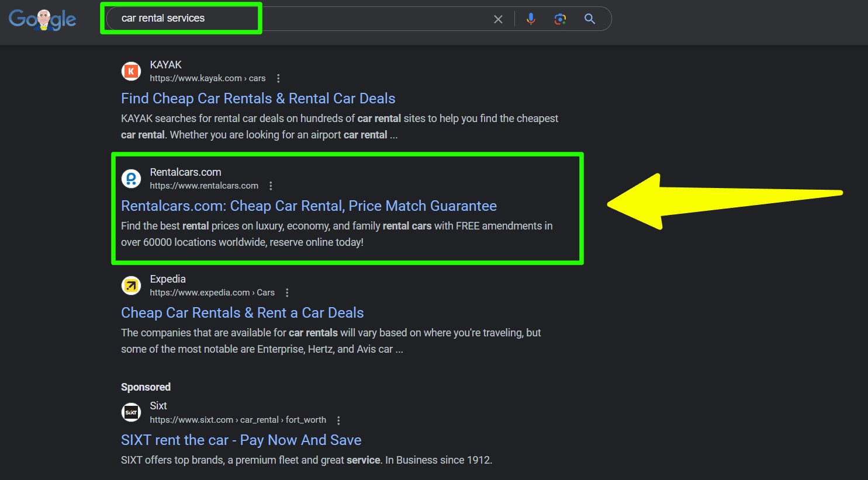
Task: Click the Expedia snippet mentioning Enterprise, Hertz
Action: tap(331, 341)
